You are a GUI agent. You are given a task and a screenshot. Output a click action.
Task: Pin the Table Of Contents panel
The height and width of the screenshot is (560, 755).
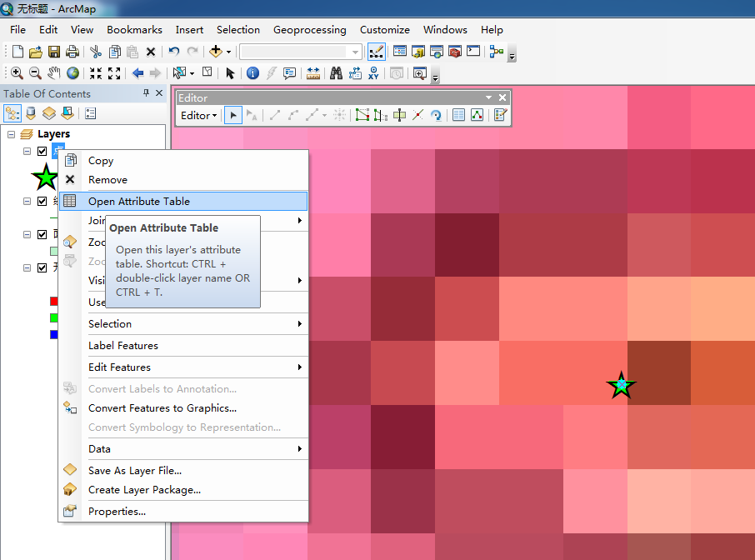pos(146,93)
